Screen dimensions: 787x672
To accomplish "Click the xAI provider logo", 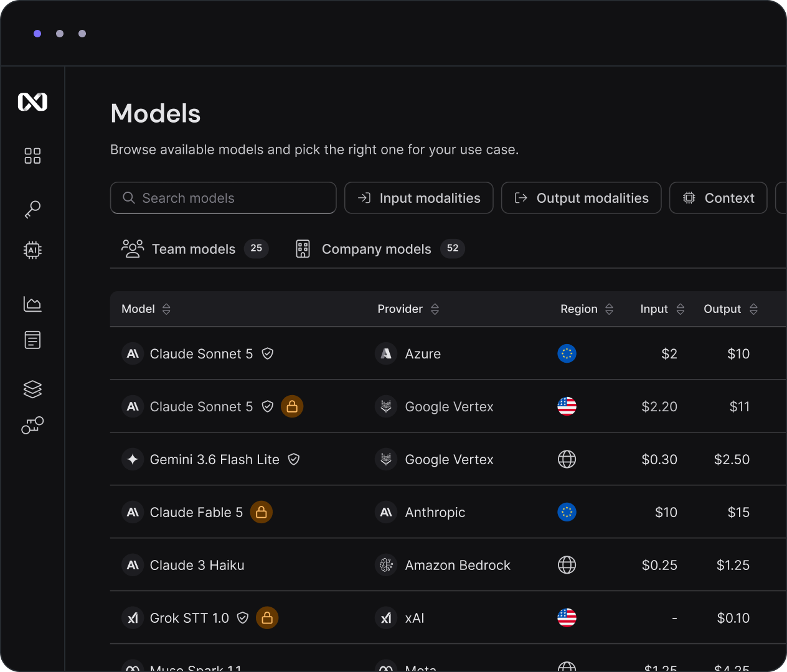I will click(x=386, y=618).
